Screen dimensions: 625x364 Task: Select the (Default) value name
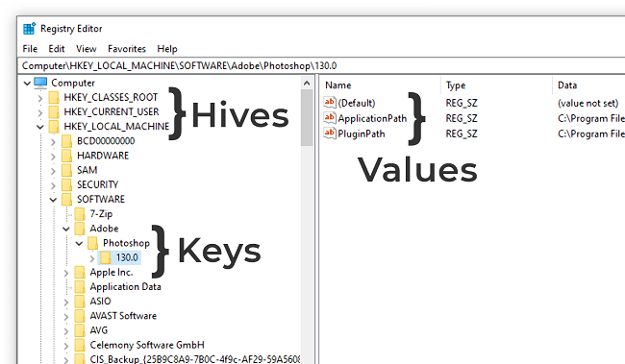[357, 103]
